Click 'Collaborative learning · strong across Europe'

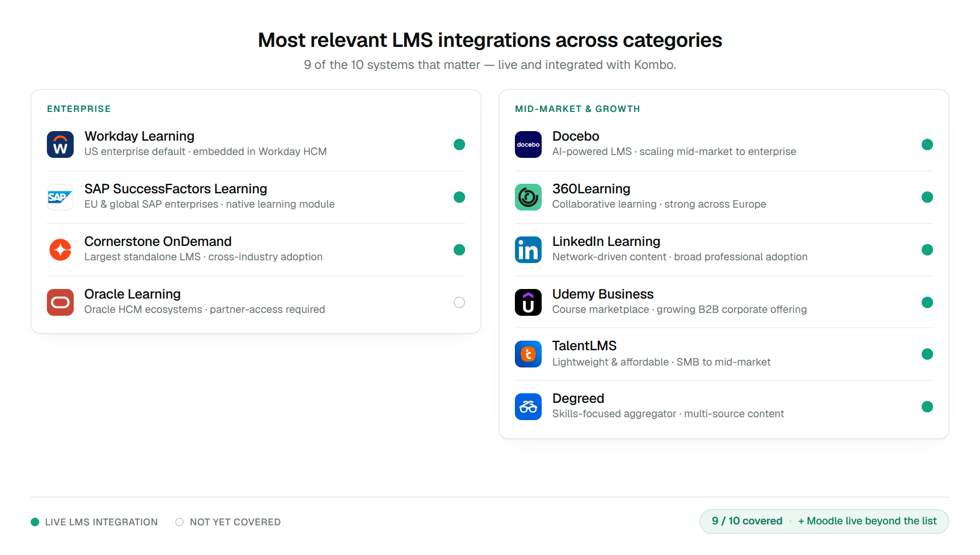pyautogui.click(x=659, y=204)
